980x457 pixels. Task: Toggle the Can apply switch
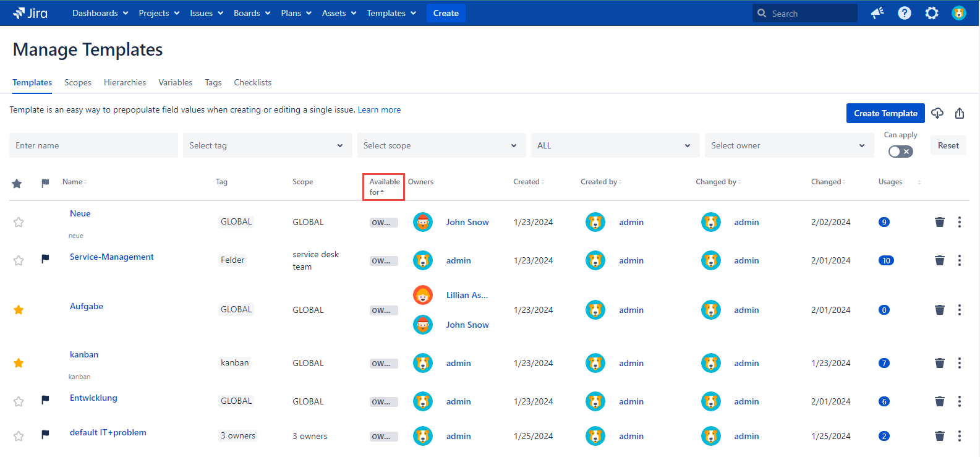click(900, 152)
